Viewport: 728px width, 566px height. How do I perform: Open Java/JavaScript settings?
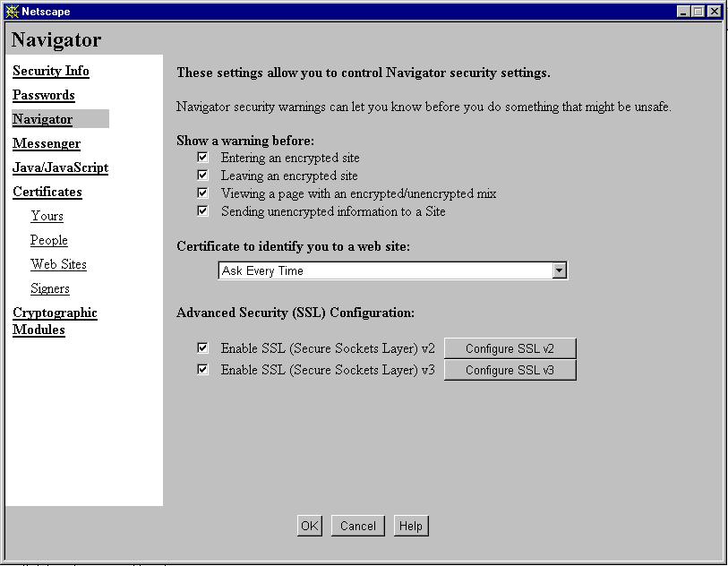pyautogui.click(x=60, y=167)
